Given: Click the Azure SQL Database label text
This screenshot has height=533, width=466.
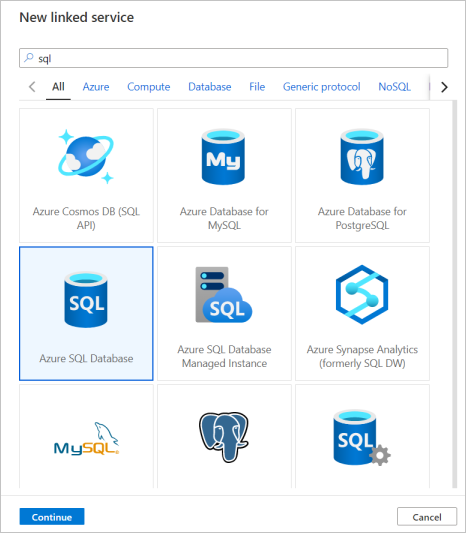Looking at the screenshot, I should pos(86,358).
